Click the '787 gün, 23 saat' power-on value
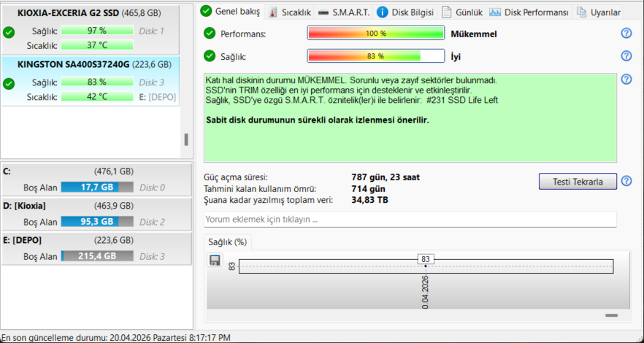This screenshot has height=343, width=644. 386,177
